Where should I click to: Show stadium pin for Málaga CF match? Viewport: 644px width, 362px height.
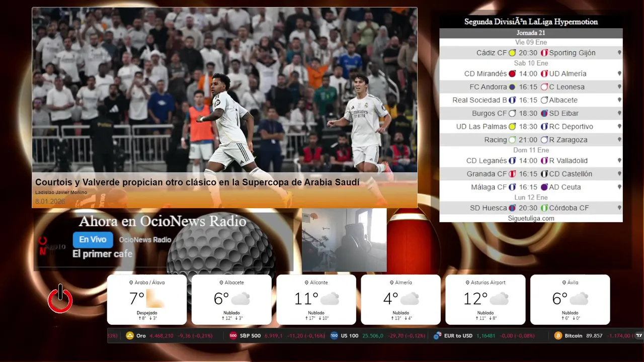(619, 187)
